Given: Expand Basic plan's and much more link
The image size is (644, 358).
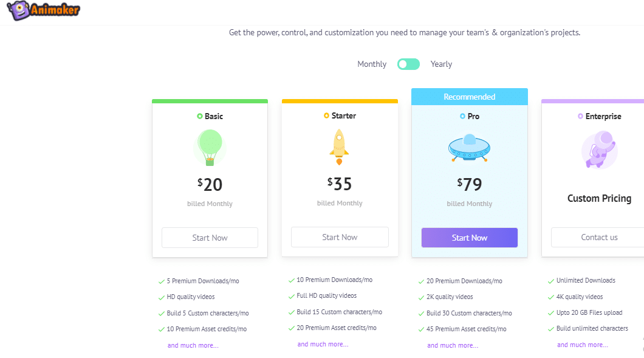Looking at the screenshot, I should [x=194, y=344].
